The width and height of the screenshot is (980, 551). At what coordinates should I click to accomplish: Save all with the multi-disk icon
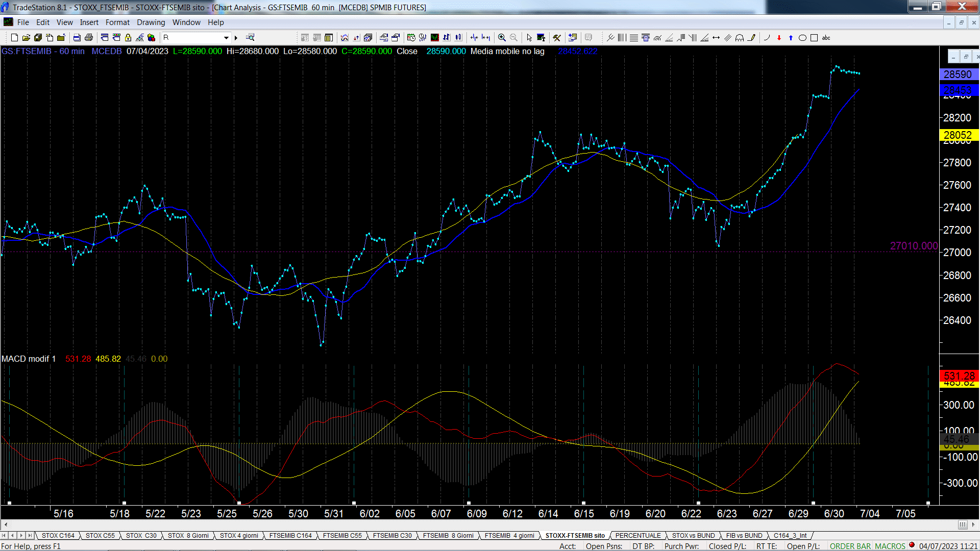[38, 38]
